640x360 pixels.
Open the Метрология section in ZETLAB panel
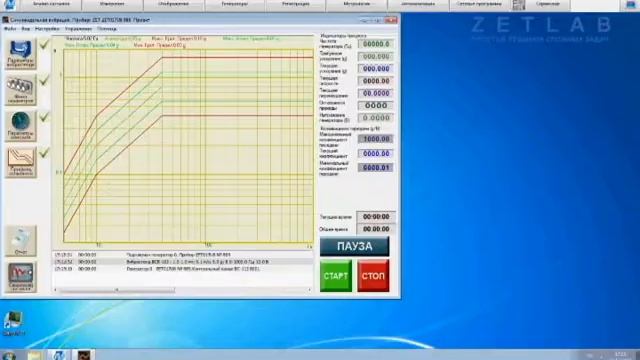[x=357, y=4]
